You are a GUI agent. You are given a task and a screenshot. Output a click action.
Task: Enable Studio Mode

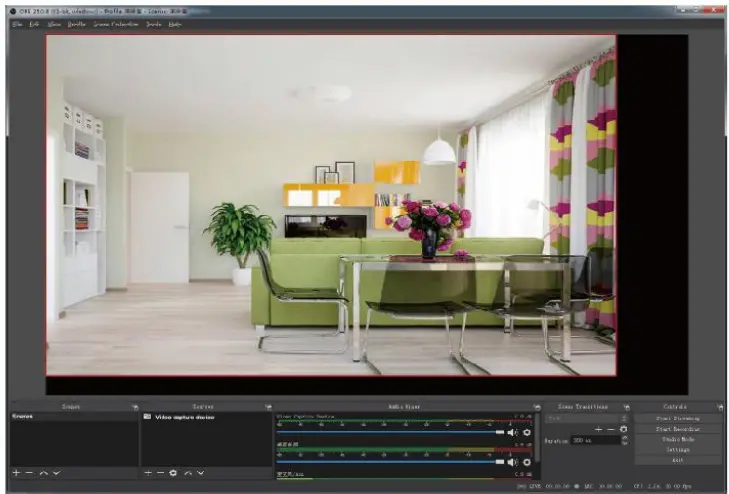[x=677, y=439]
